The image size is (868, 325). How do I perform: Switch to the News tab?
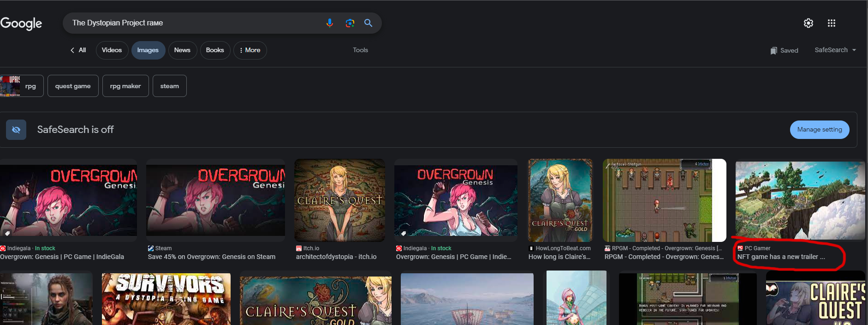click(x=182, y=50)
